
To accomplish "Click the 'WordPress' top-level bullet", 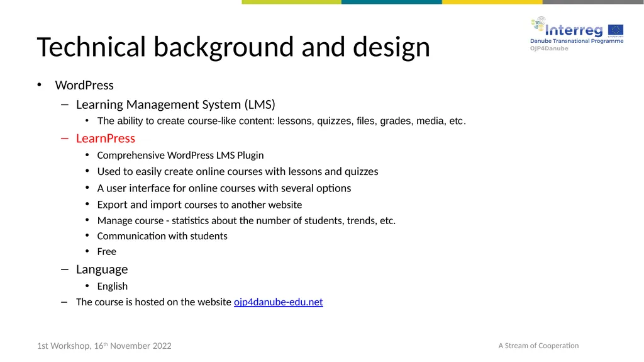I will (x=84, y=85).
